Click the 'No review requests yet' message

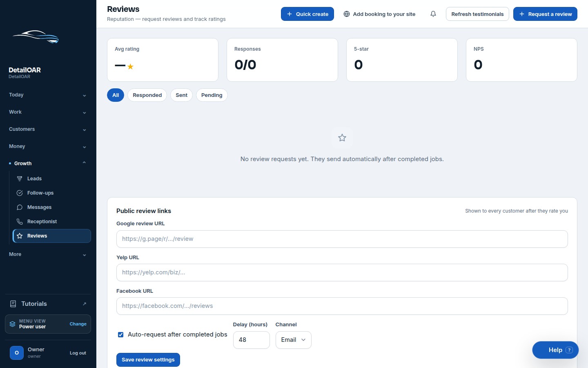pyautogui.click(x=342, y=159)
